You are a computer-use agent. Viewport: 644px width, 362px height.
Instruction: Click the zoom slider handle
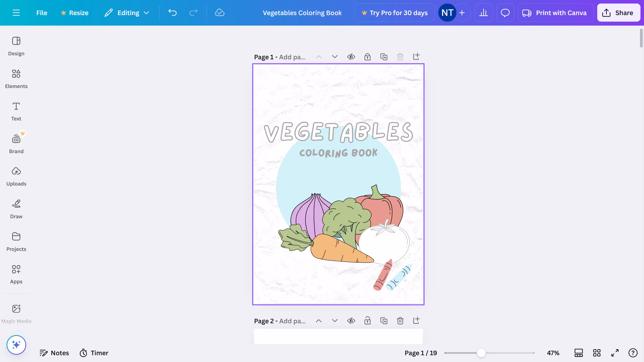pyautogui.click(x=481, y=353)
